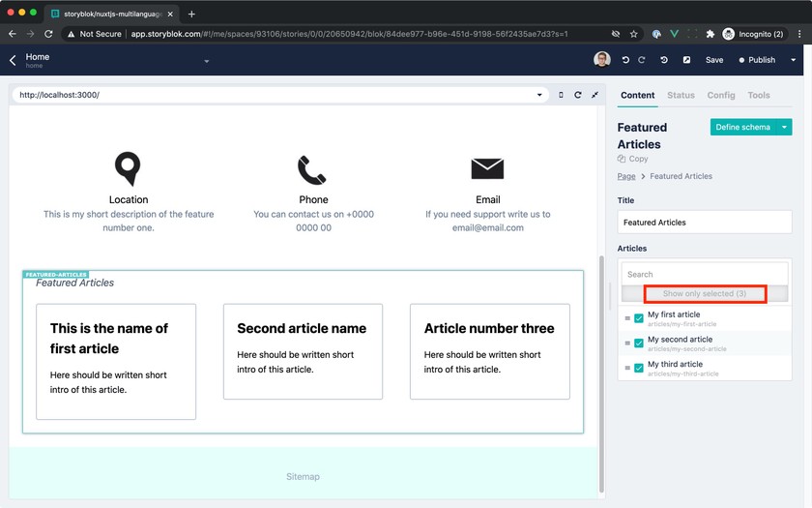
Task: Click the browser back arrow
Action: 13,34
